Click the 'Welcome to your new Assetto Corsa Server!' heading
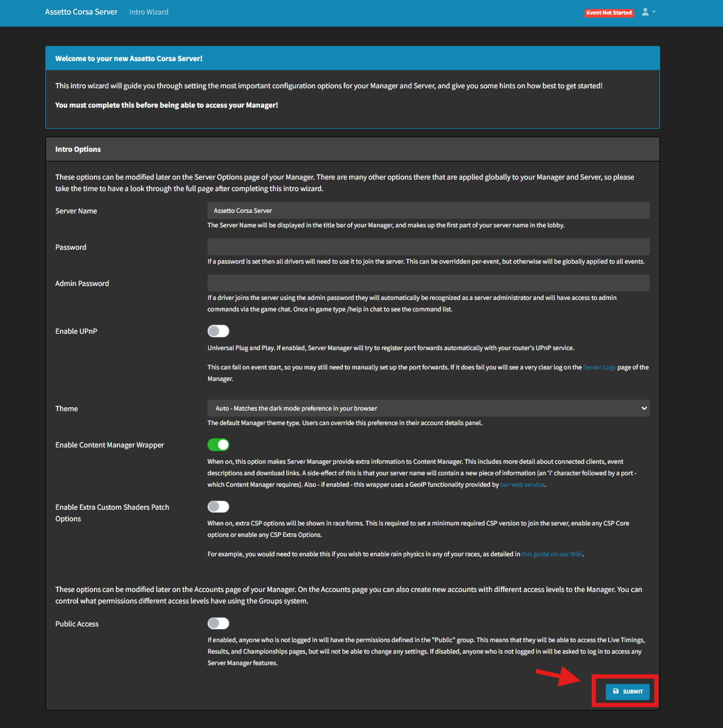 click(129, 59)
